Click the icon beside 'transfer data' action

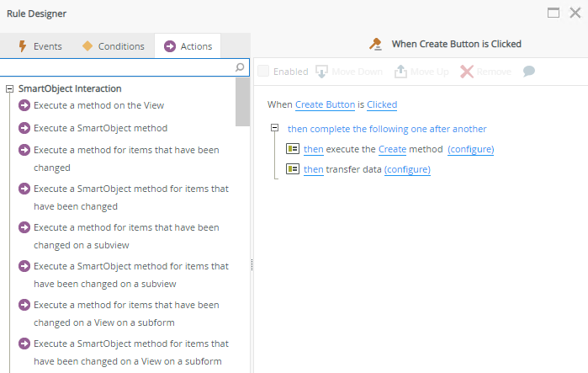[x=293, y=169]
